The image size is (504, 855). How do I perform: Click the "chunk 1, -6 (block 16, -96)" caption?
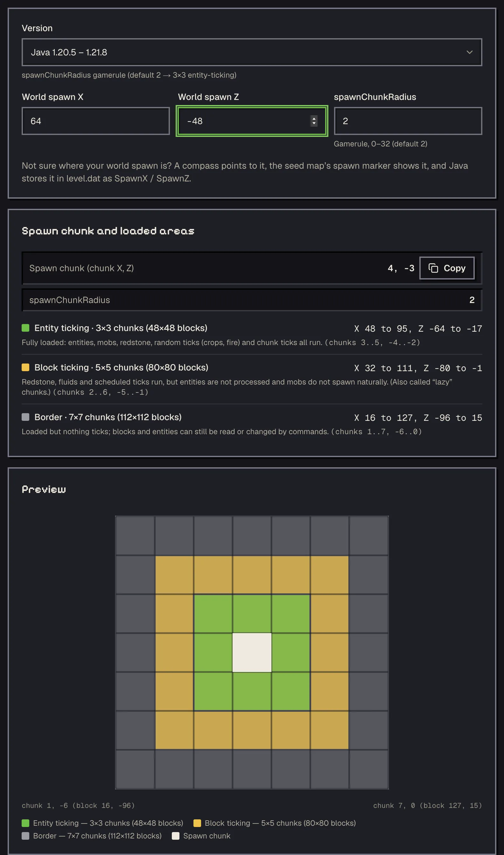pyautogui.click(x=78, y=805)
